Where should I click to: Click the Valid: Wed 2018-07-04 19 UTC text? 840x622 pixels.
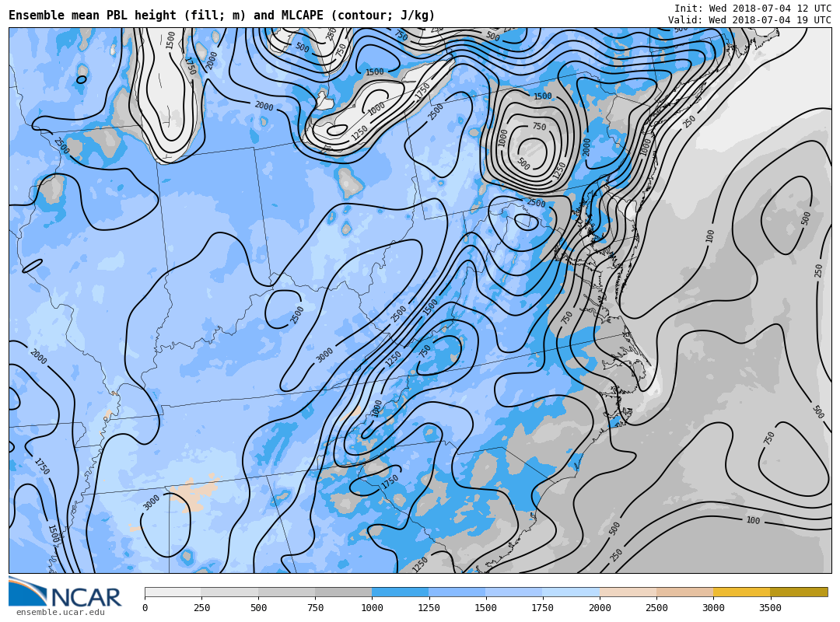pos(750,19)
